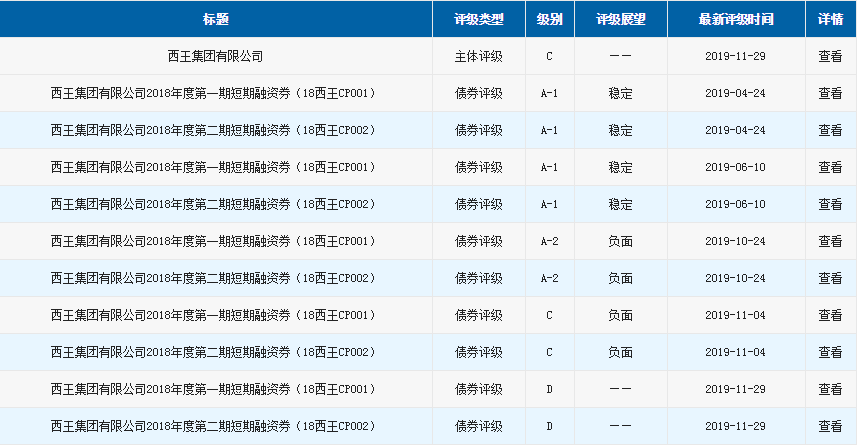Click A-1 rating for CP001 on 2019-04-24

(549, 93)
